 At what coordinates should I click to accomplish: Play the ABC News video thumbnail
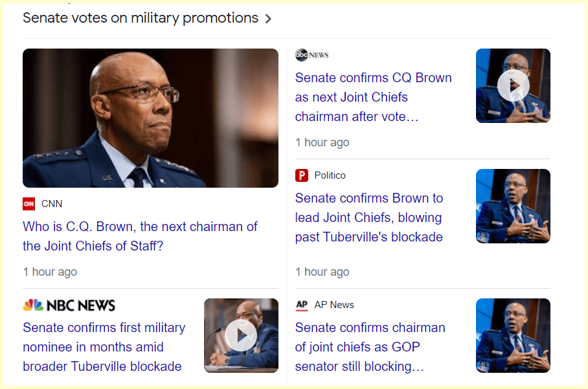513,85
